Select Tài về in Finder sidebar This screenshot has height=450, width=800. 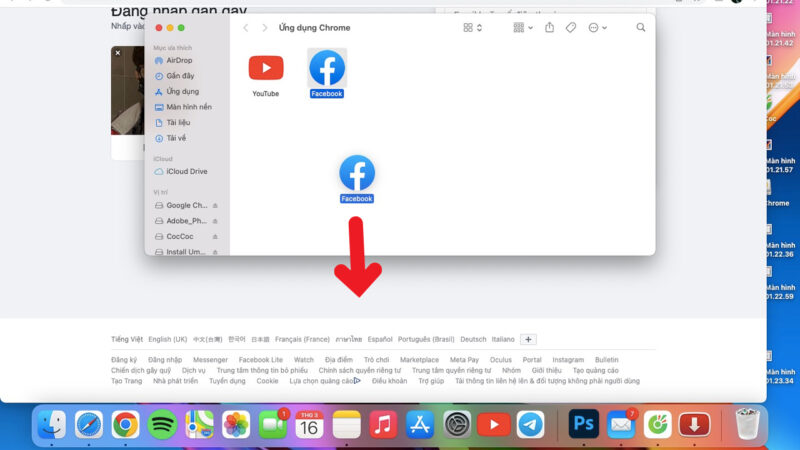176,138
